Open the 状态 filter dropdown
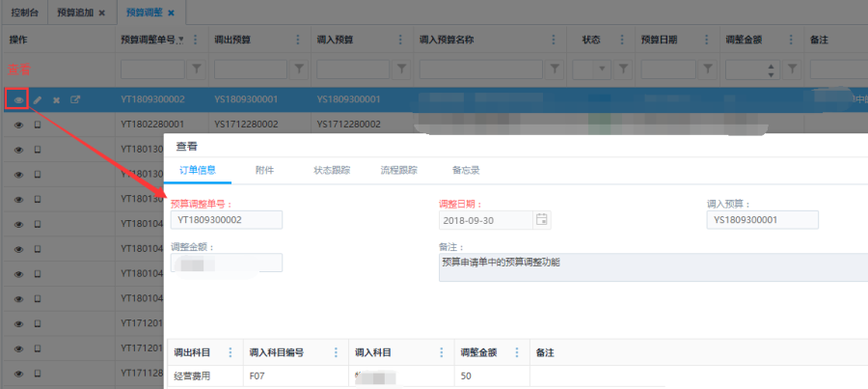This screenshot has height=389, width=868. pyautogui.click(x=603, y=69)
